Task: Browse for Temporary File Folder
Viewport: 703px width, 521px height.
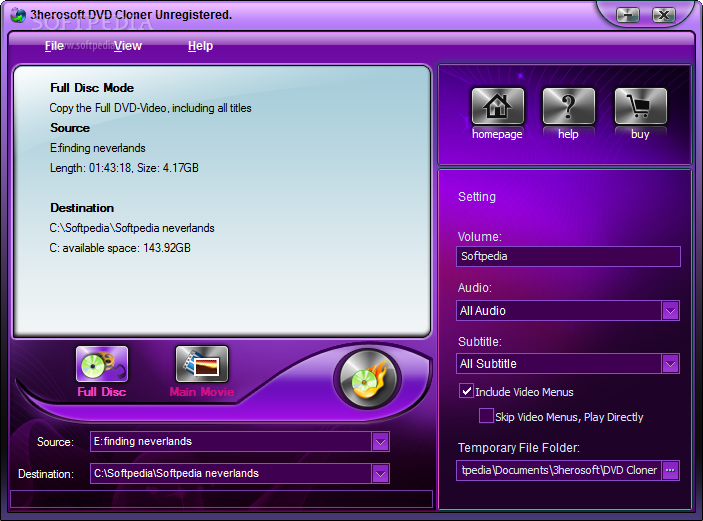Action: [x=670, y=470]
